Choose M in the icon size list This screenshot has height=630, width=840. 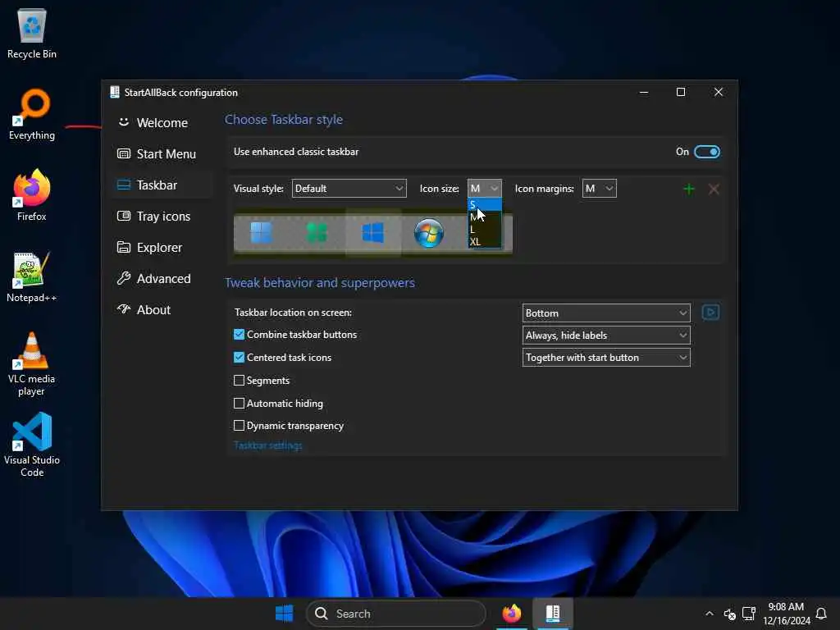coord(484,217)
